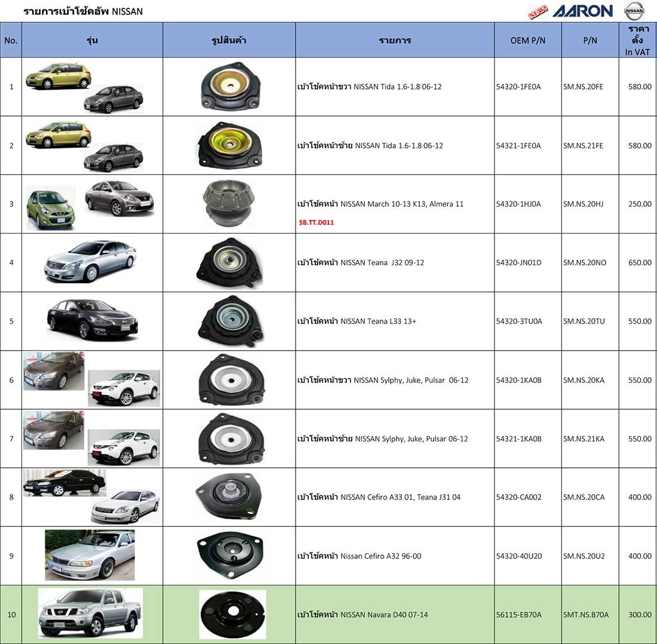
Task: Click the Almera sedan photo in row 3
Action: tap(119, 198)
